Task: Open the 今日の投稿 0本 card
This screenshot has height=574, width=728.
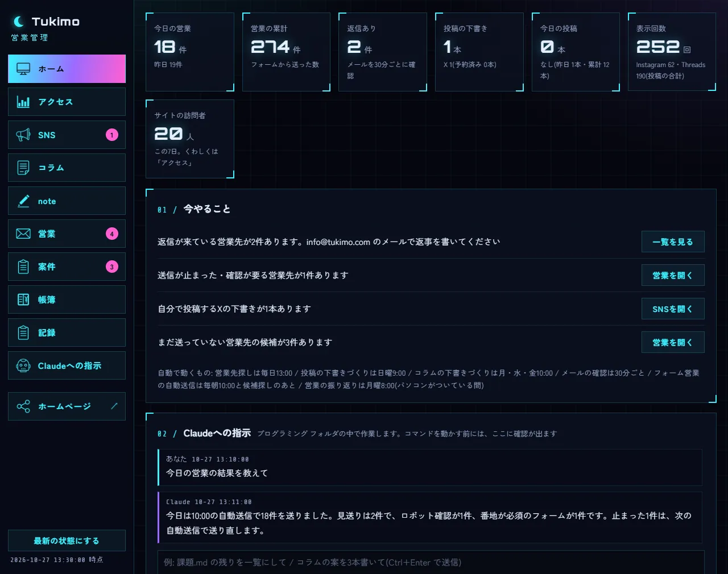Action: coord(576,52)
